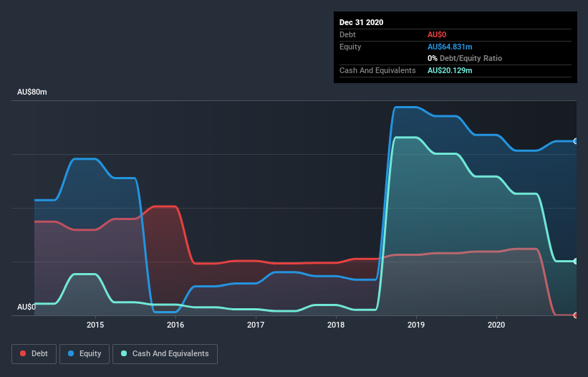
Task: Click the Dec 31 2020 tooltip heading
Action: click(x=361, y=22)
